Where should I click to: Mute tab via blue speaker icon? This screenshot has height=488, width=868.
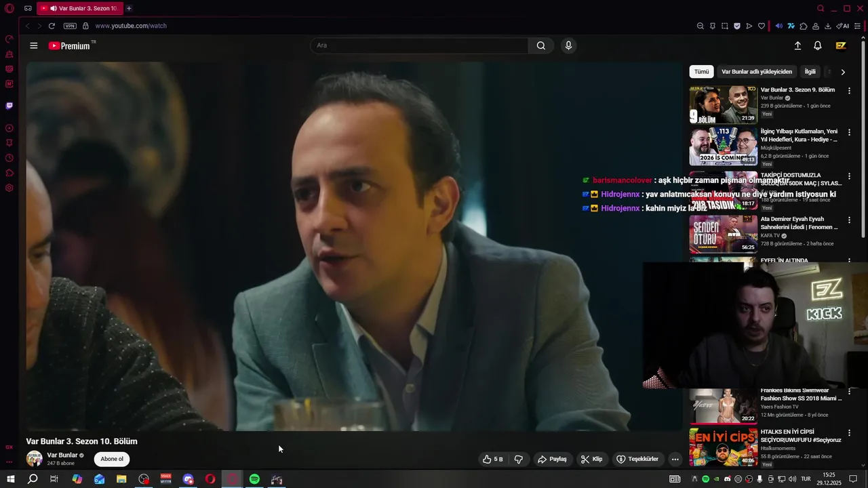[778, 26]
